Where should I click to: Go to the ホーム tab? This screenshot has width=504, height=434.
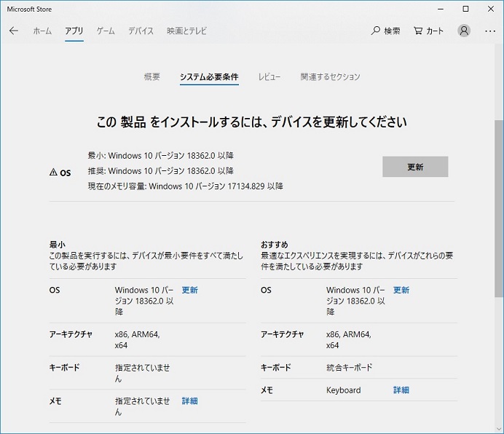click(42, 31)
